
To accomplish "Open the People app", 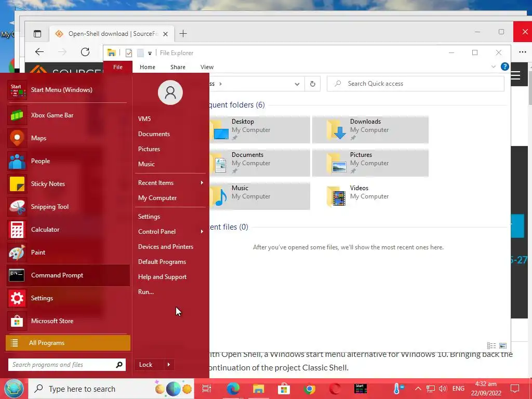I will [x=68, y=161].
